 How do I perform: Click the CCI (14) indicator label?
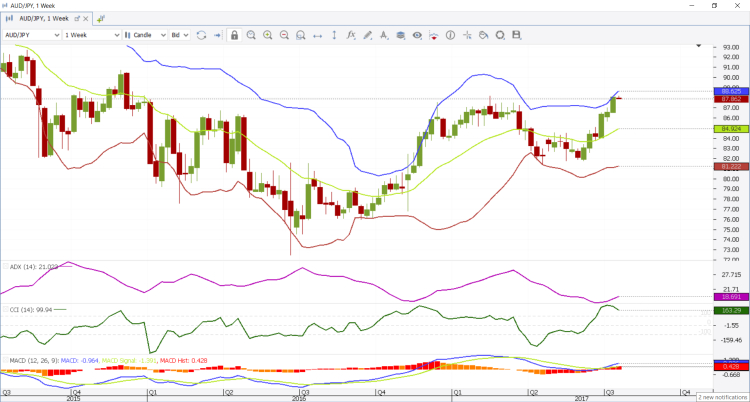coord(31,310)
